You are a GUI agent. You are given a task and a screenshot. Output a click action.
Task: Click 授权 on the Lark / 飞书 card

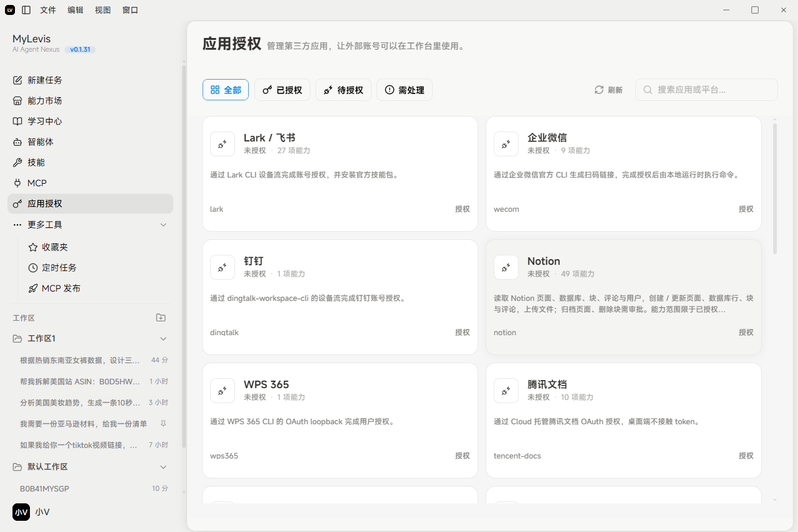(463, 209)
